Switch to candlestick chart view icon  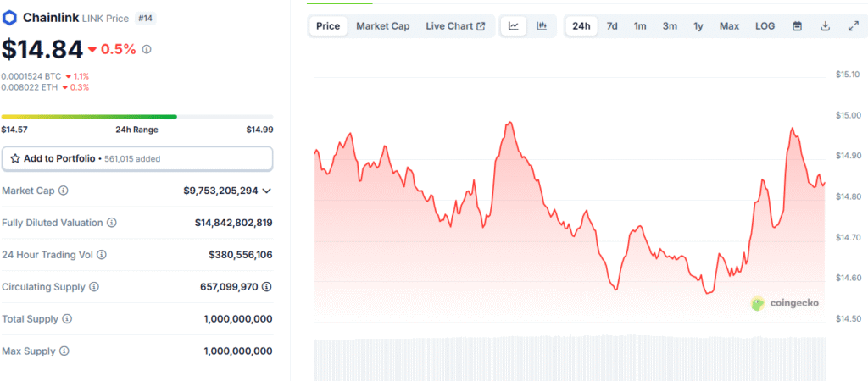click(542, 26)
